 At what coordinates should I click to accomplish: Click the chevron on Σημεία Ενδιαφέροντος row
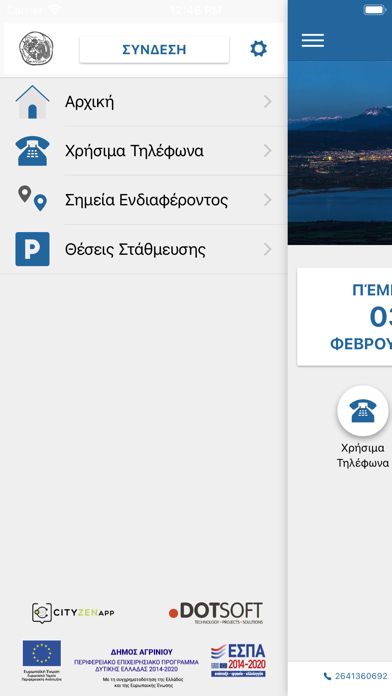(267, 200)
